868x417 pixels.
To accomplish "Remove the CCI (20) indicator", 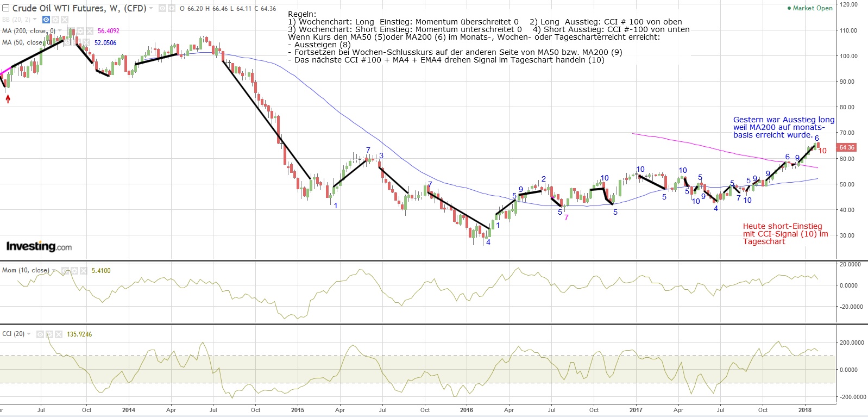I will tap(58, 334).
